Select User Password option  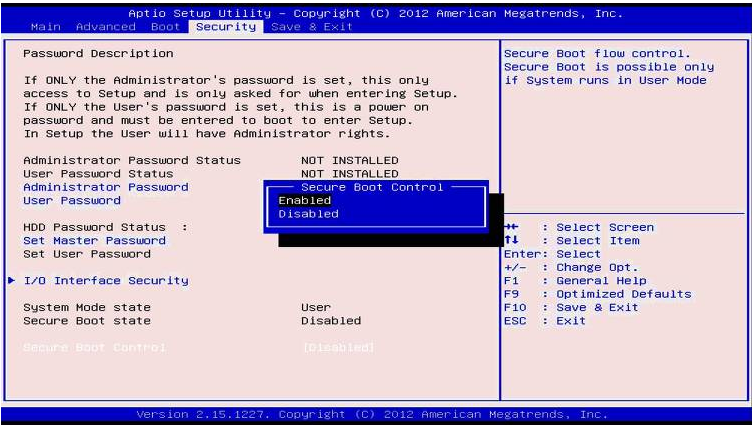(x=71, y=200)
